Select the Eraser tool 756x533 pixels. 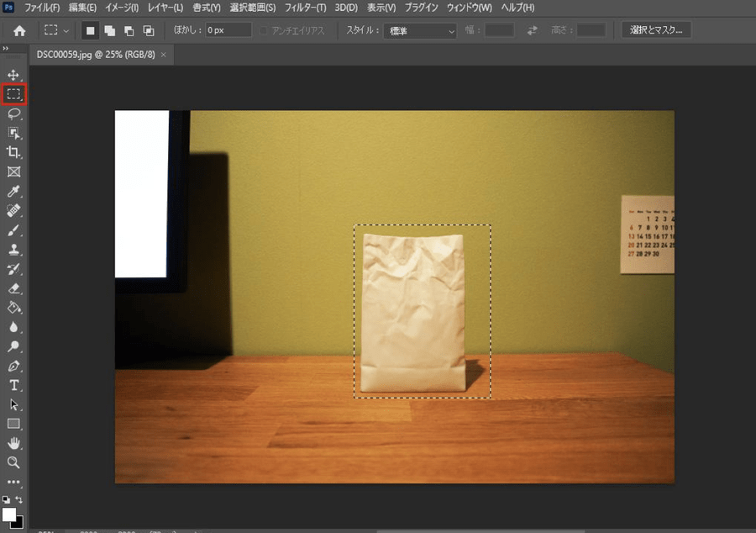13,288
